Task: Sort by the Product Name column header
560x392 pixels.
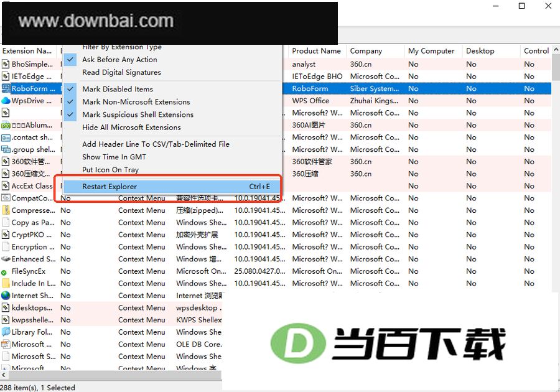Action: click(x=317, y=51)
